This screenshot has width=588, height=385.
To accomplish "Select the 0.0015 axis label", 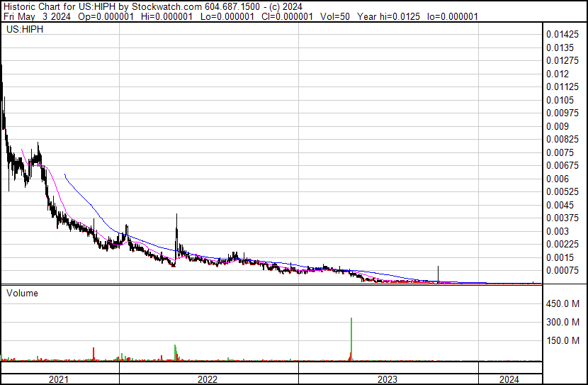I will click(560, 258).
